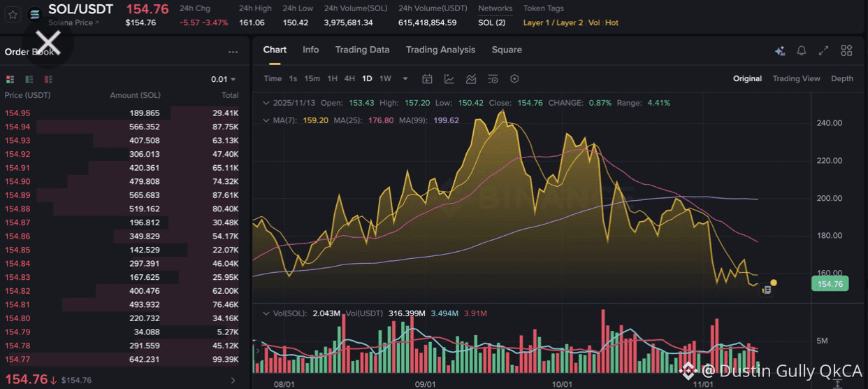Image resolution: width=868 pixels, height=389 pixels.
Task: Open the Solana Price link
Action: 73,23
